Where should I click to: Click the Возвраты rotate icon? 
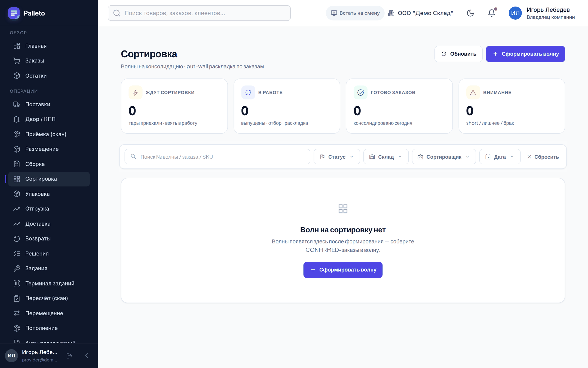coord(17,239)
